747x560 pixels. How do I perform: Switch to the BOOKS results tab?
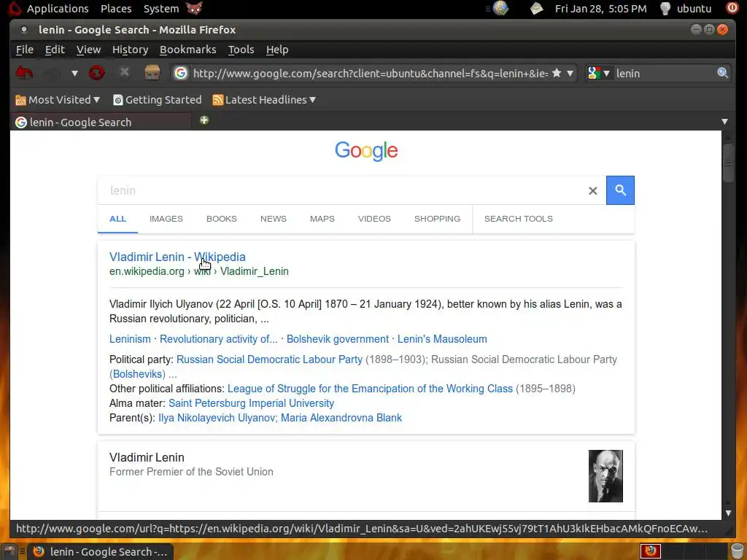[x=222, y=219]
